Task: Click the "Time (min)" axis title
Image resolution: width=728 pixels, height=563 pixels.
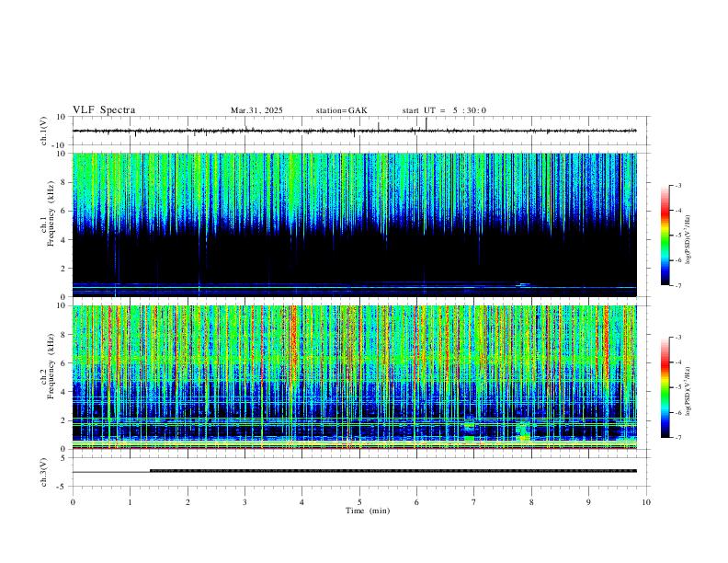Action: point(368,511)
